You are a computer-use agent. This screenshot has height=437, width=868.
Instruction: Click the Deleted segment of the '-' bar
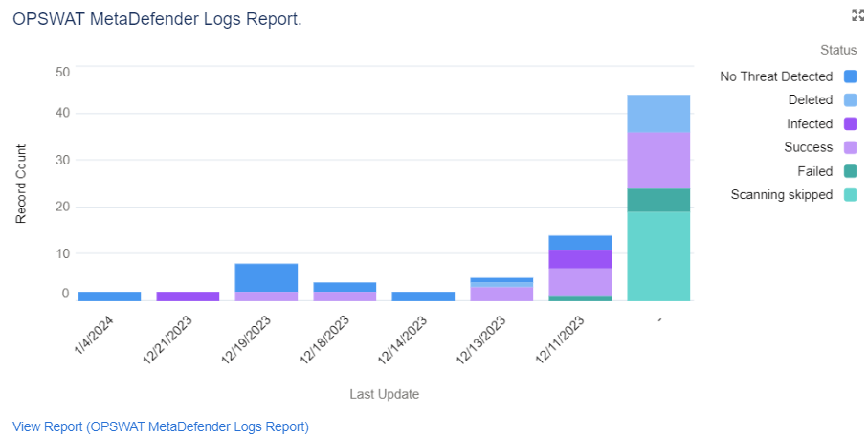click(658, 114)
